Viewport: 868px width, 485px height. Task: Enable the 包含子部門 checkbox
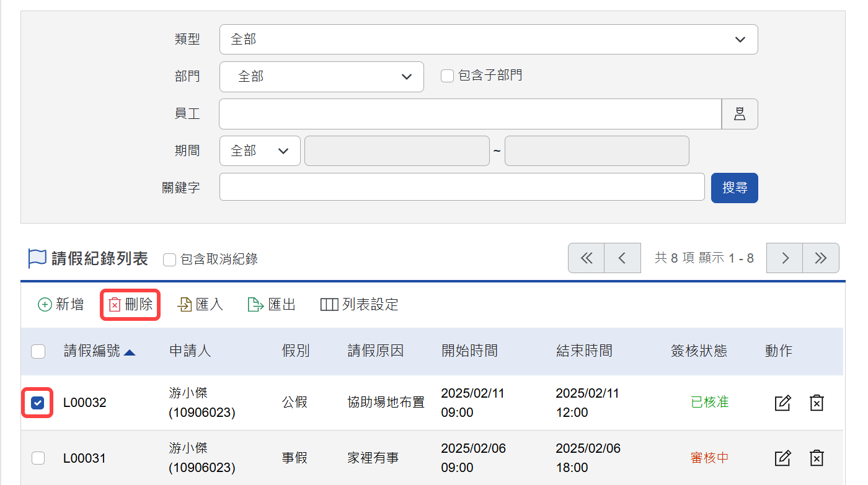(447, 76)
